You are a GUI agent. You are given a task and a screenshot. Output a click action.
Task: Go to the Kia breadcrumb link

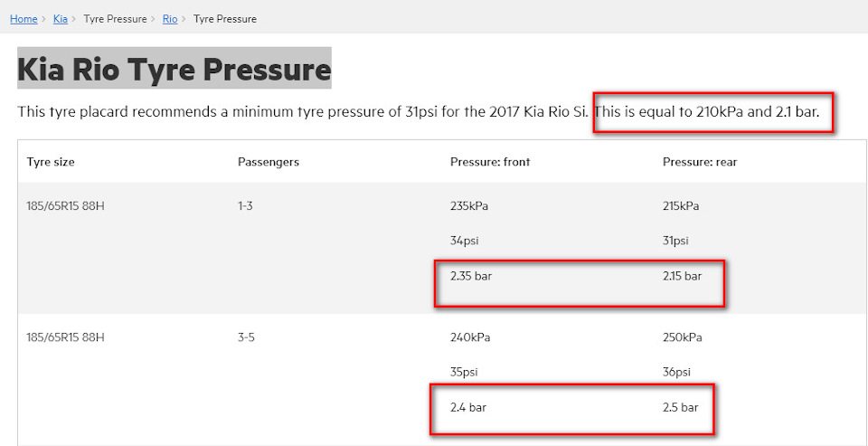[61, 19]
